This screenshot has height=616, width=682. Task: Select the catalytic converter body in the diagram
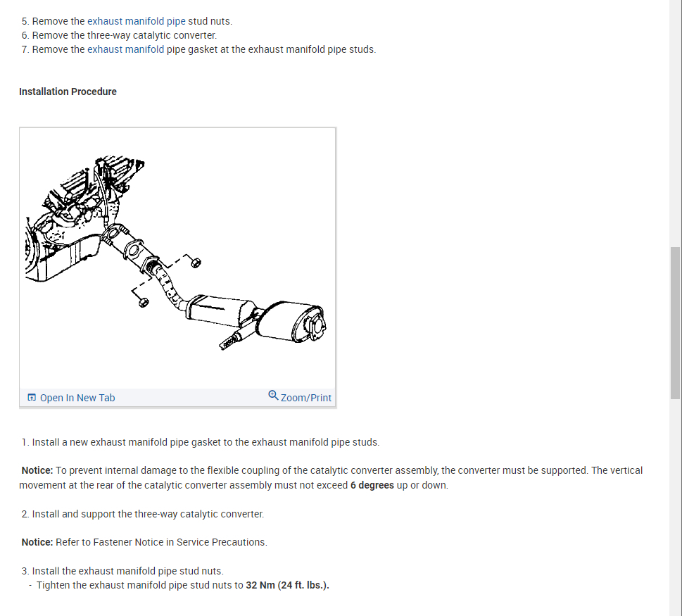pyautogui.click(x=221, y=310)
